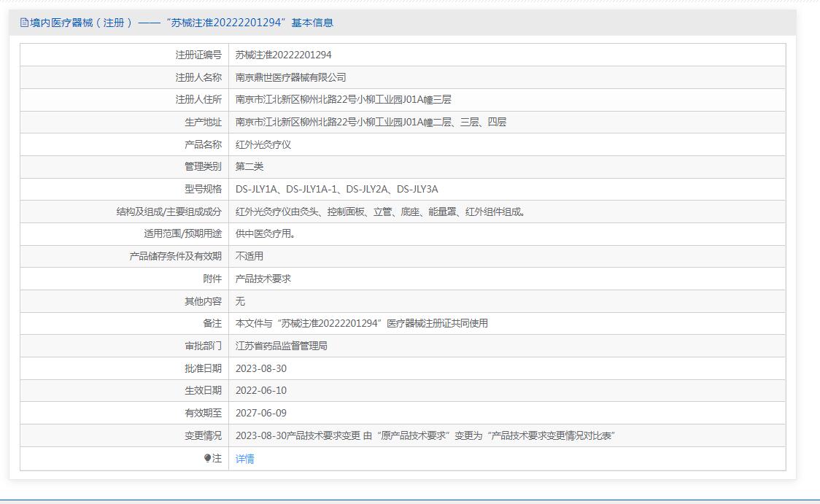
Task: Select the 注册证编号 value 苏械注准20222201294
Action: (x=284, y=55)
